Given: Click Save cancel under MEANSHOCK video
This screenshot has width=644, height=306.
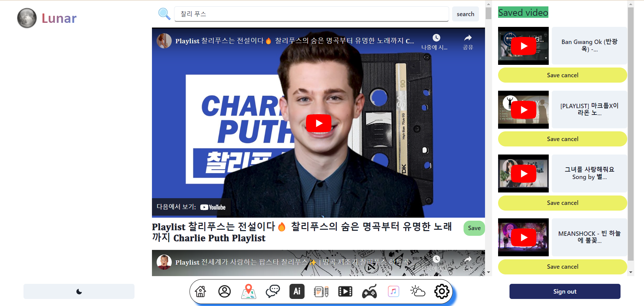Looking at the screenshot, I should [x=562, y=267].
